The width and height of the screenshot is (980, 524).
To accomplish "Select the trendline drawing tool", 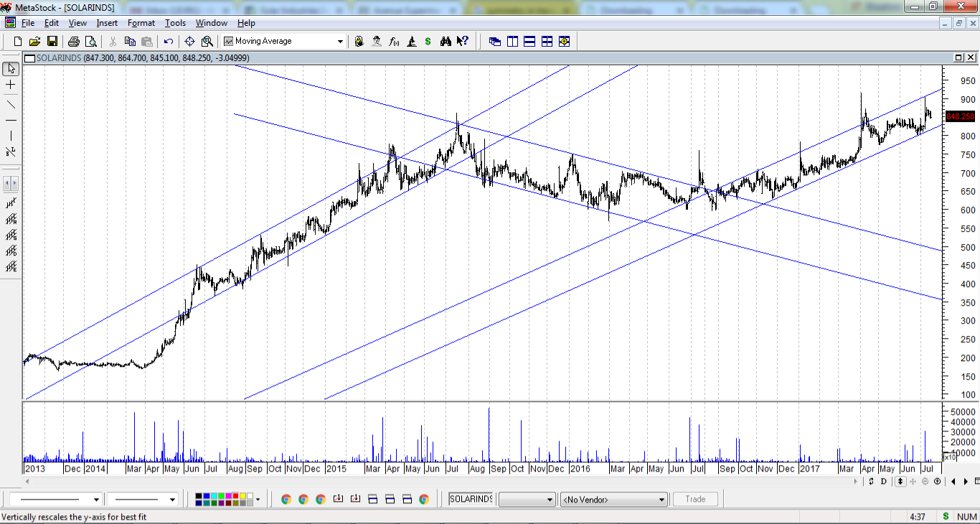I will 11,104.
